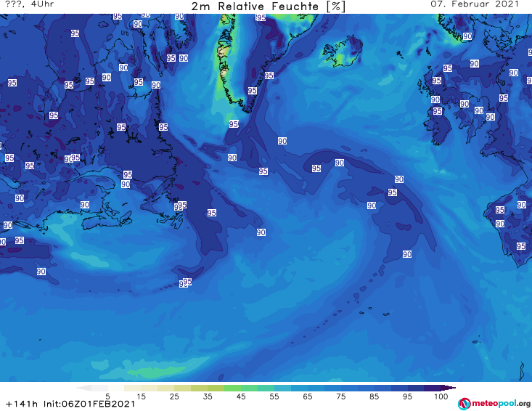Image resolution: width=532 pixels, height=411 pixels.
Task: Click the legend value '35'
Action: (x=208, y=396)
